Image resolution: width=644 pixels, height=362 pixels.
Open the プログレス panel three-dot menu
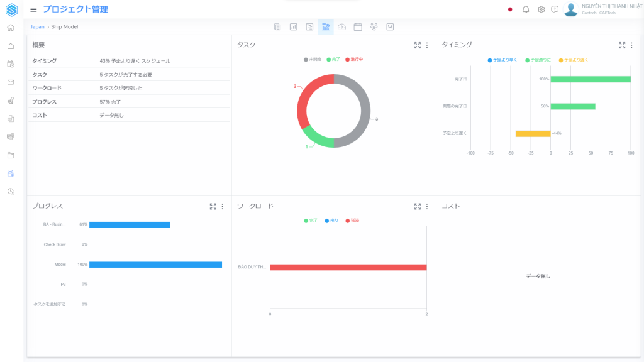[x=222, y=206]
